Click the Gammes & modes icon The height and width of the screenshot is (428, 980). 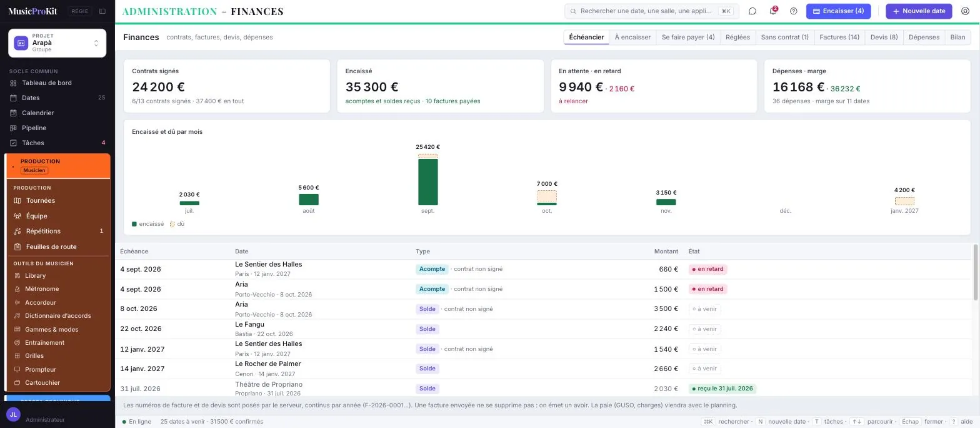click(x=17, y=330)
